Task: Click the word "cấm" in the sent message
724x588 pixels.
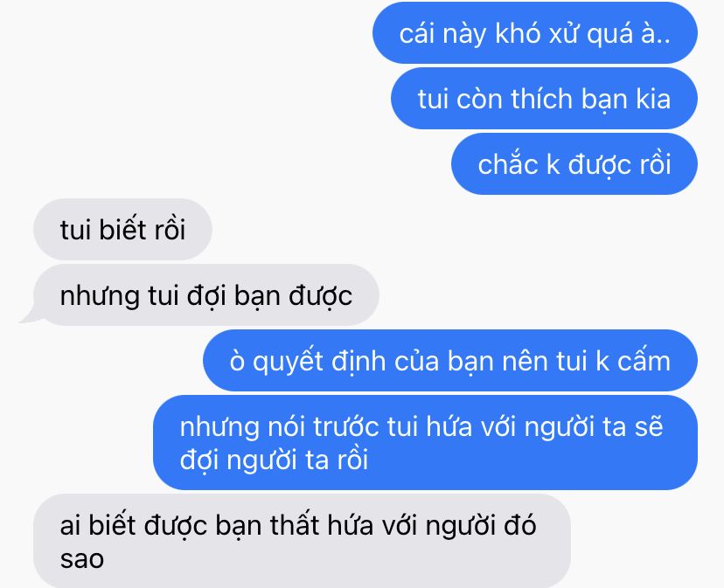Action: coord(644,361)
